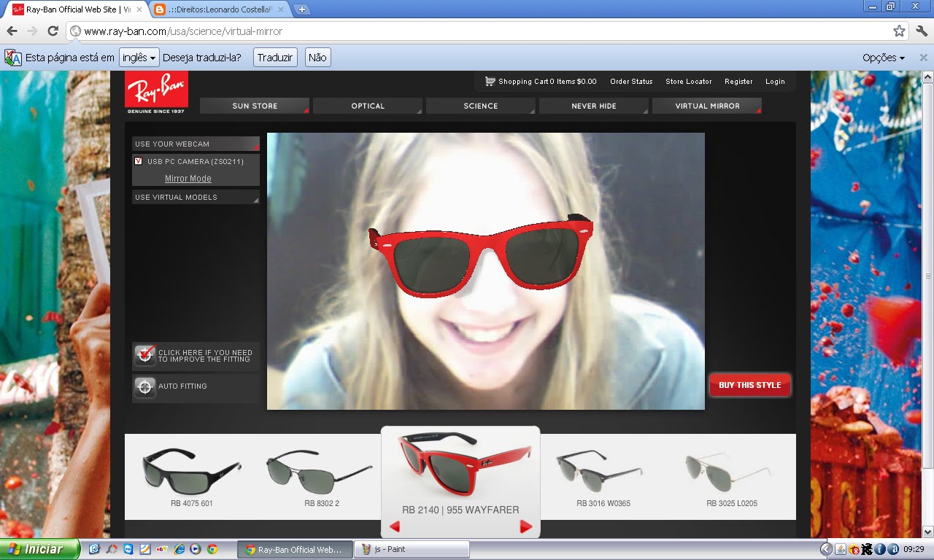This screenshot has width=934, height=560.
Task: Click the Auto Fitting crosshair icon
Action: click(145, 386)
